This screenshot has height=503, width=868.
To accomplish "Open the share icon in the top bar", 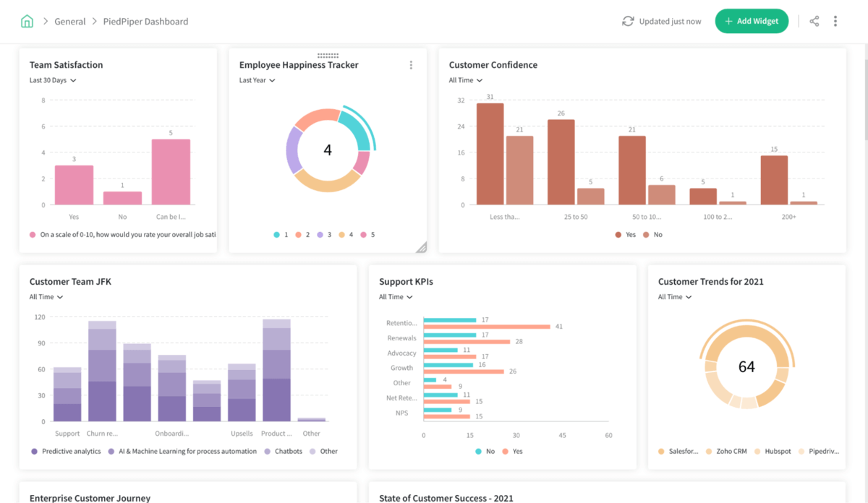I will point(814,21).
